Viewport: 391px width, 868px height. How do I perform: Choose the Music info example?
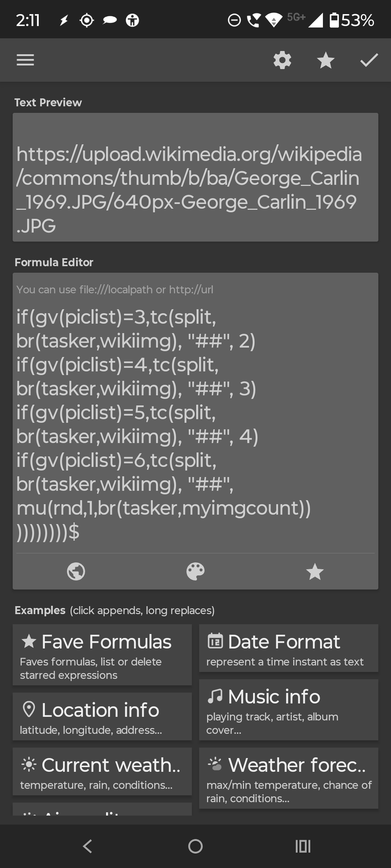click(x=289, y=710)
